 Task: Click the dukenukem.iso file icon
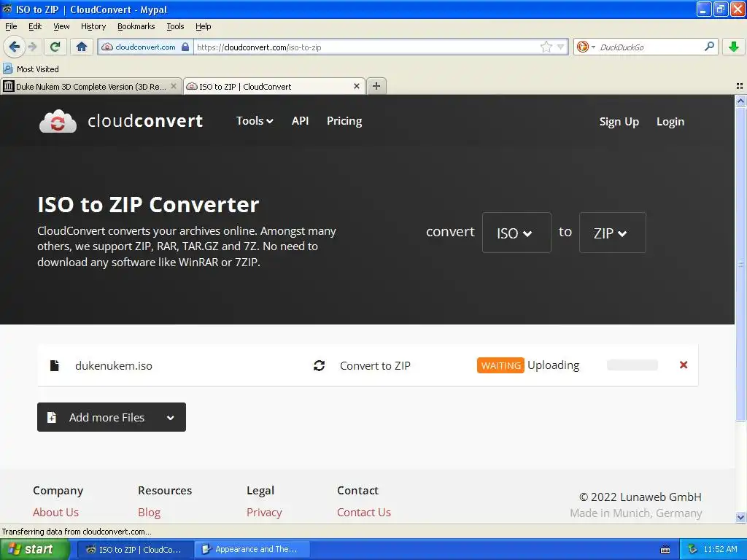[54, 365]
